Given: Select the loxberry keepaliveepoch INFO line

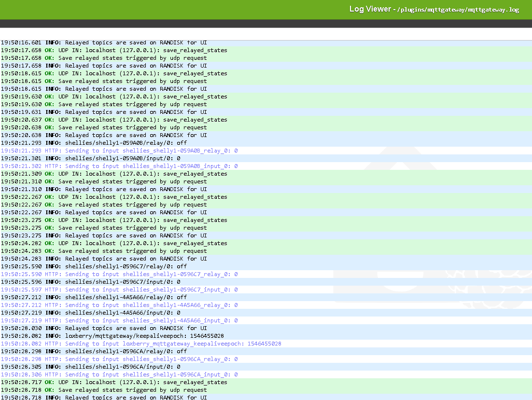Looking at the screenshot, I should (x=135, y=336).
